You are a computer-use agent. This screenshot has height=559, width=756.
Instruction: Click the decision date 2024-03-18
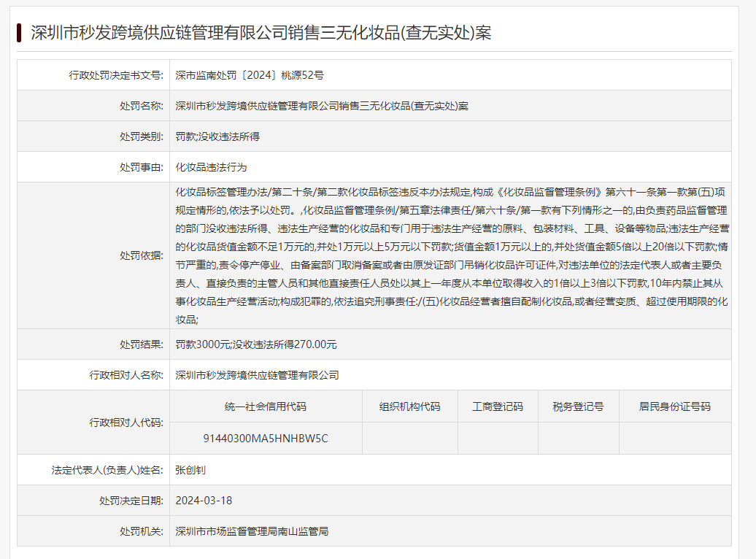click(204, 501)
